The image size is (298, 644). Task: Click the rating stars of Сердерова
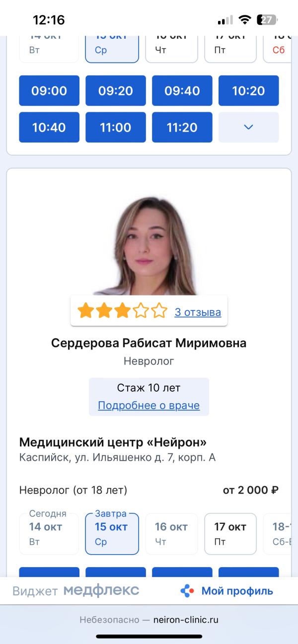point(123,311)
